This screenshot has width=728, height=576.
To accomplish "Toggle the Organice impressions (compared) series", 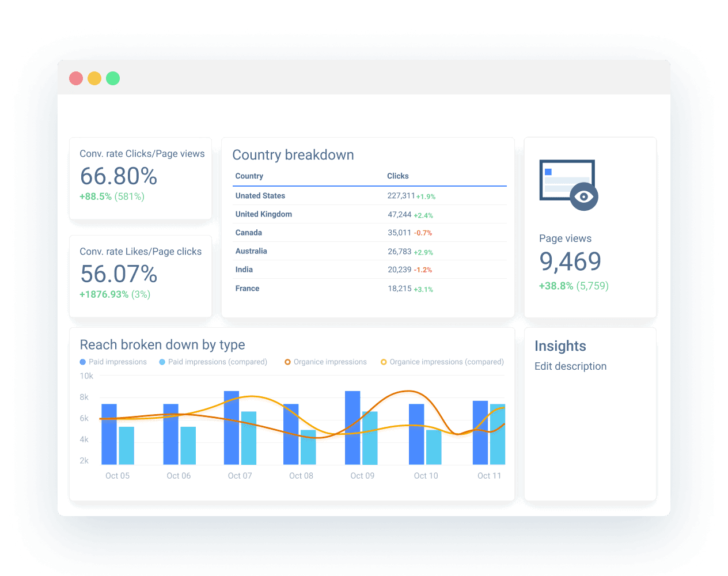I will click(x=446, y=362).
